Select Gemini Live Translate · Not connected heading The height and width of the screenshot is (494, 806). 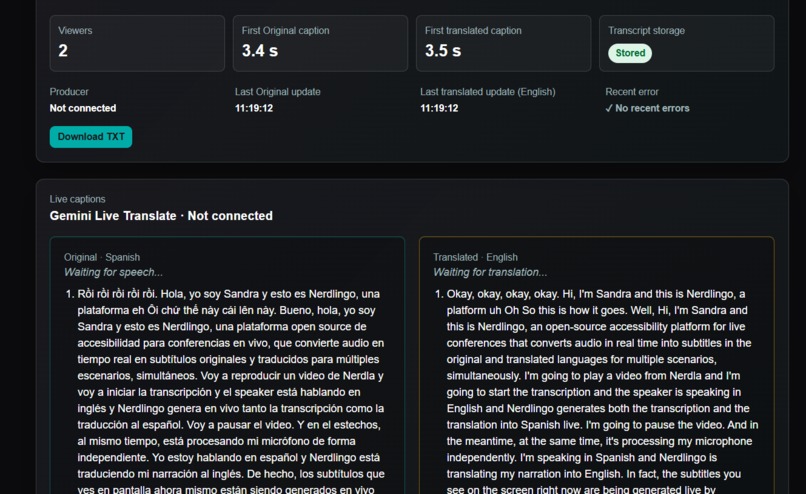pyautogui.click(x=161, y=215)
